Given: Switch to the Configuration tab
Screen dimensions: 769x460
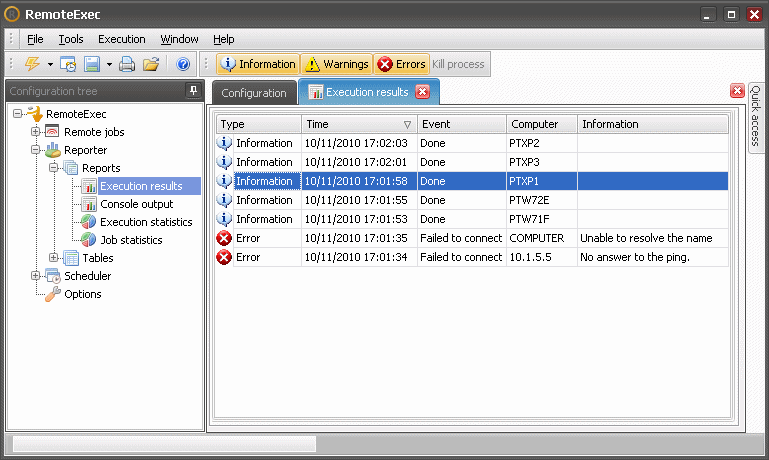Looking at the screenshot, I should pos(254,93).
